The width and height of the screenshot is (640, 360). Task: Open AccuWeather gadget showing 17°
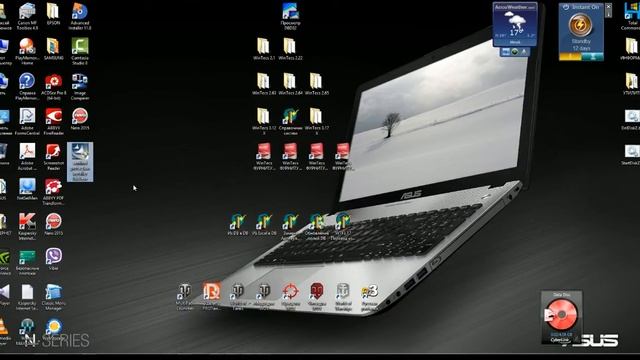point(515,24)
